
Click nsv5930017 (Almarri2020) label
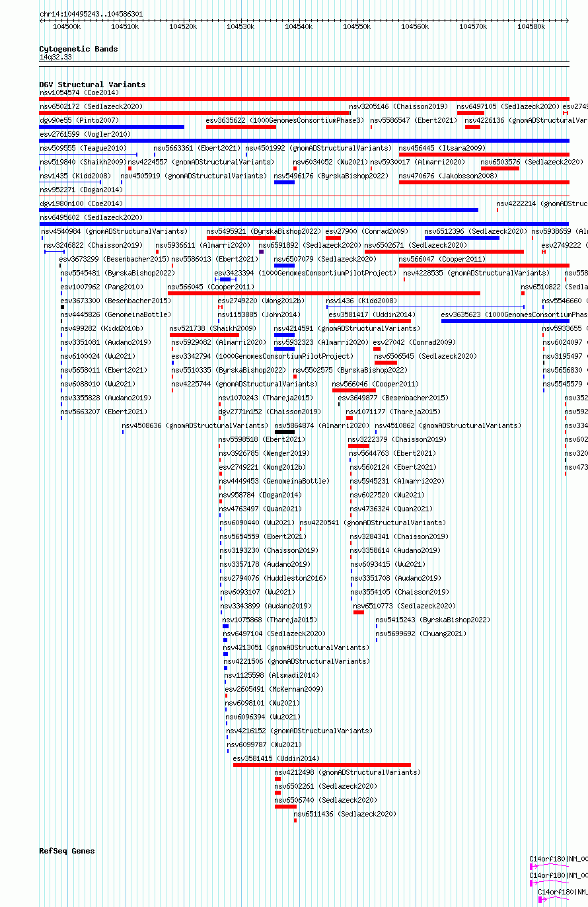pyautogui.click(x=418, y=162)
